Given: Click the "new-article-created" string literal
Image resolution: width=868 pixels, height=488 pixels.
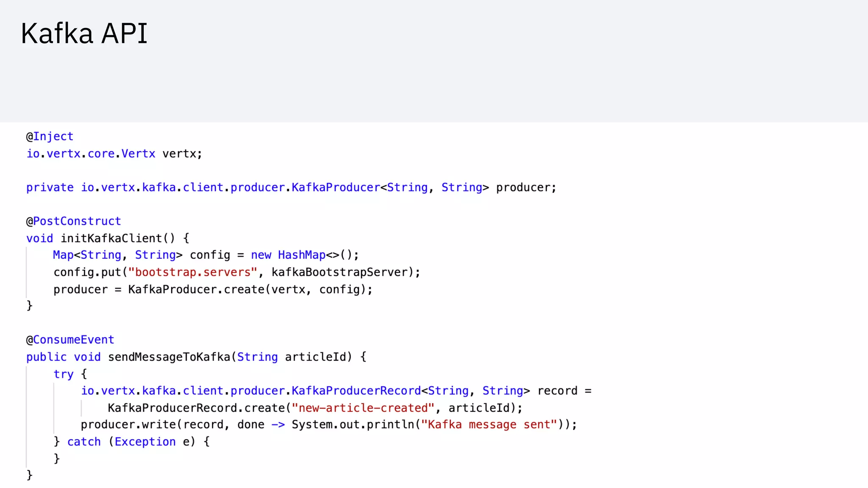Looking at the screenshot, I should (363, 408).
